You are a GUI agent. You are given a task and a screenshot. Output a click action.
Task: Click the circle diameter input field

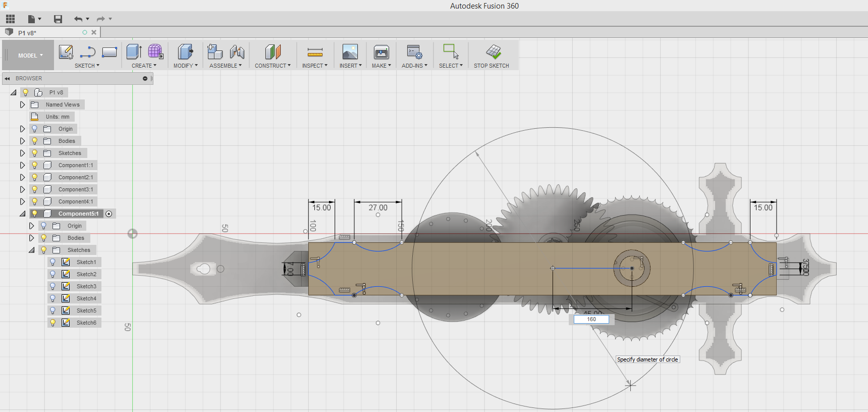(x=591, y=319)
